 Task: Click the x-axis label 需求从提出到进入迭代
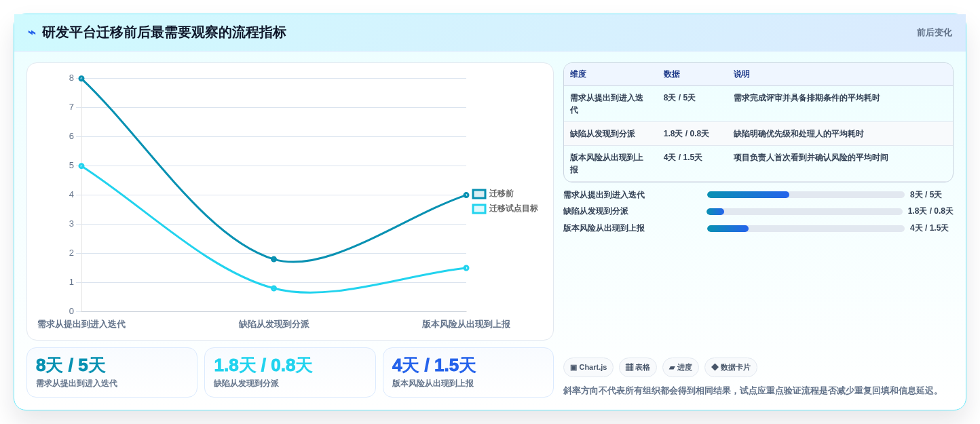81,324
